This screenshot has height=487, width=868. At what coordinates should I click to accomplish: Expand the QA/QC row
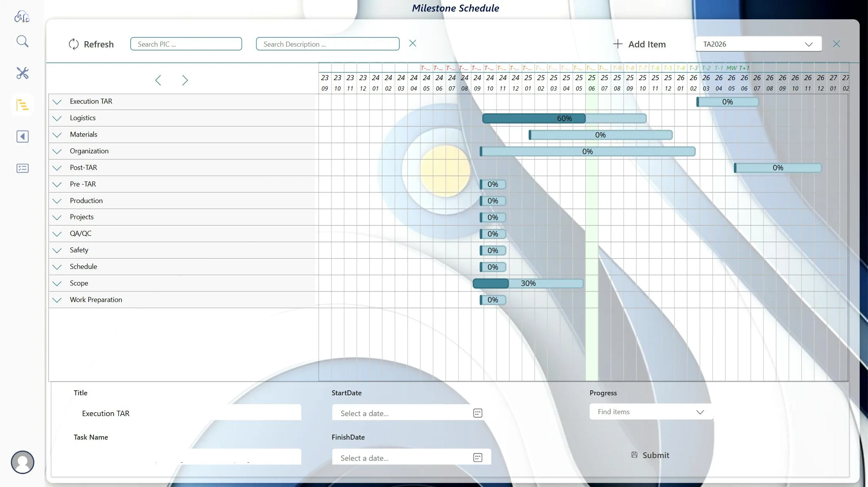coord(57,234)
